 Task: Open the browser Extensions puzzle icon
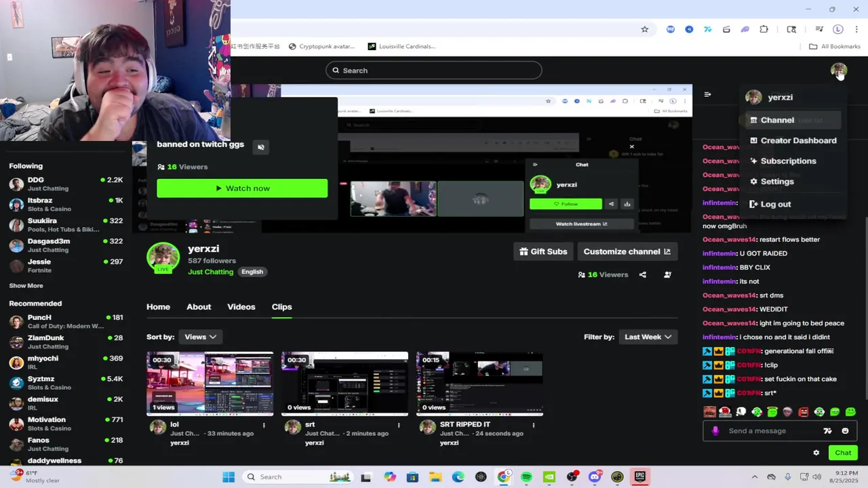(764, 29)
